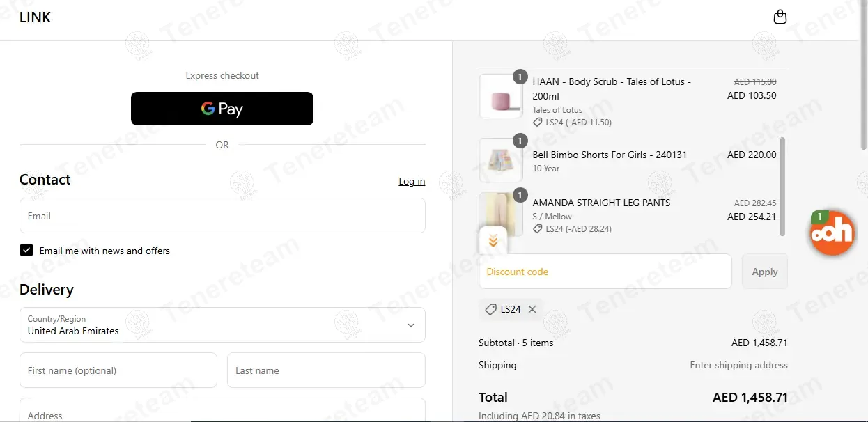Screen dimensions: 868x422
Task: Click the order items list scrollbar
Action: pyautogui.click(x=782, y=187)
